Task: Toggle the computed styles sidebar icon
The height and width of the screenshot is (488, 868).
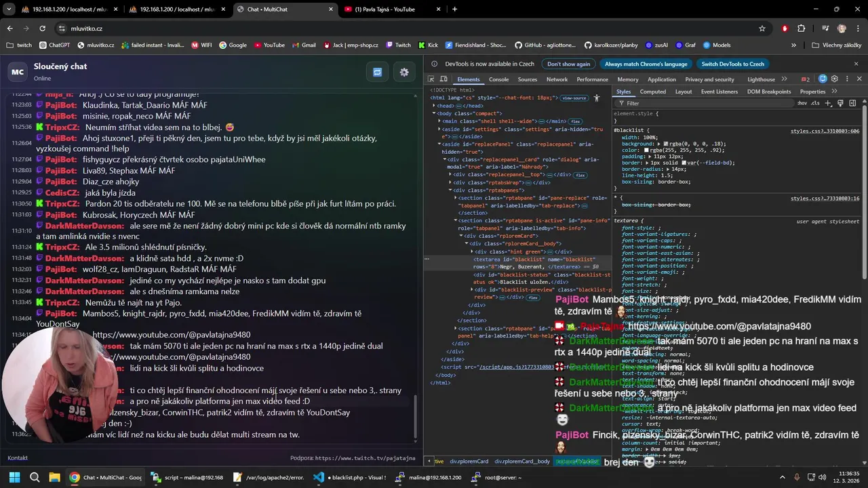Action: tap(853, 103)
